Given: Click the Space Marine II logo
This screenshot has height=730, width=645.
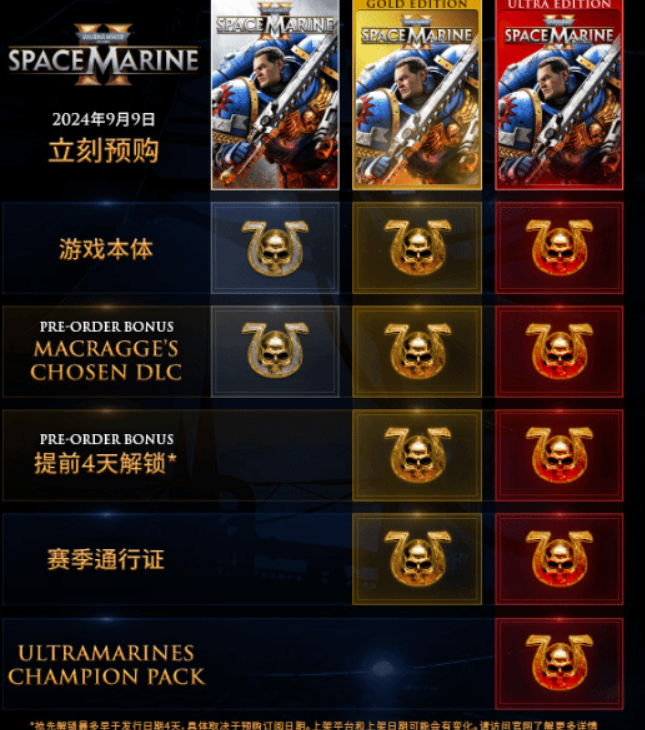Looking at the screenshot, I should [103, 55].
